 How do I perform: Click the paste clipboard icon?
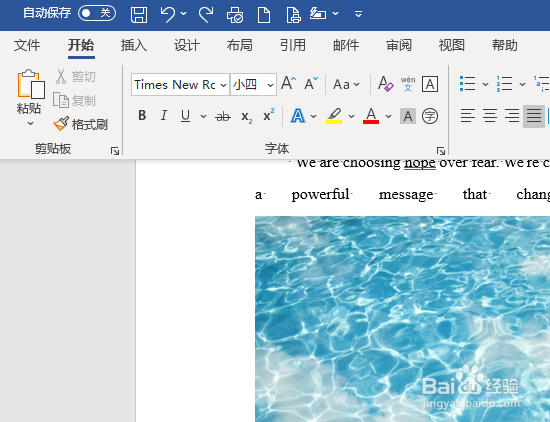coord(31,84)
